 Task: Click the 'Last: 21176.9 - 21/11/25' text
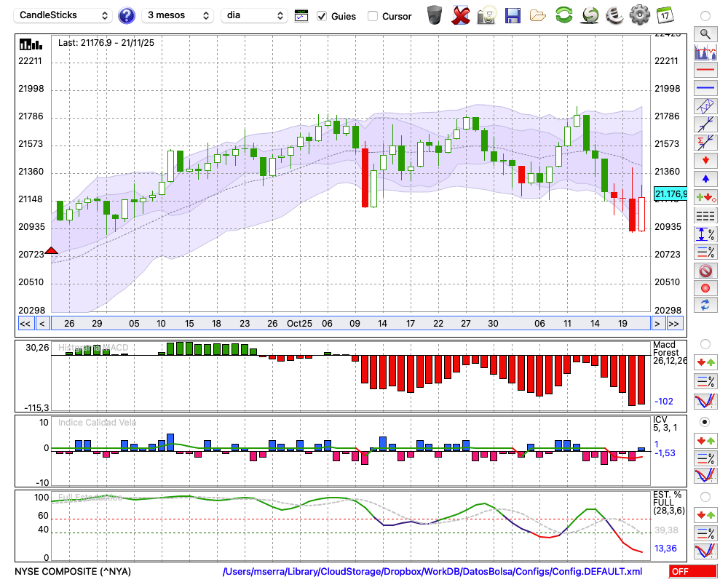[106, 43]
